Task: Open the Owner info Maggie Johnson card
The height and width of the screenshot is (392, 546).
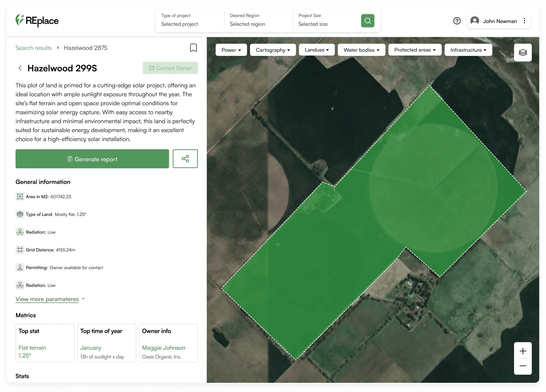Action: tap(168, 343)
